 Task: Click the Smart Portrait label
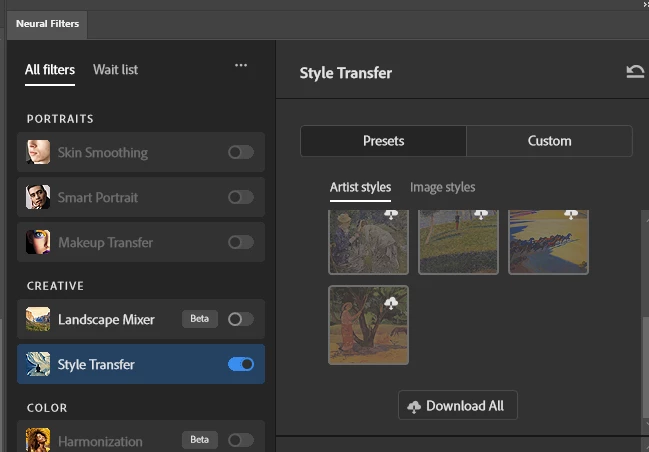[x=98, y=197]
